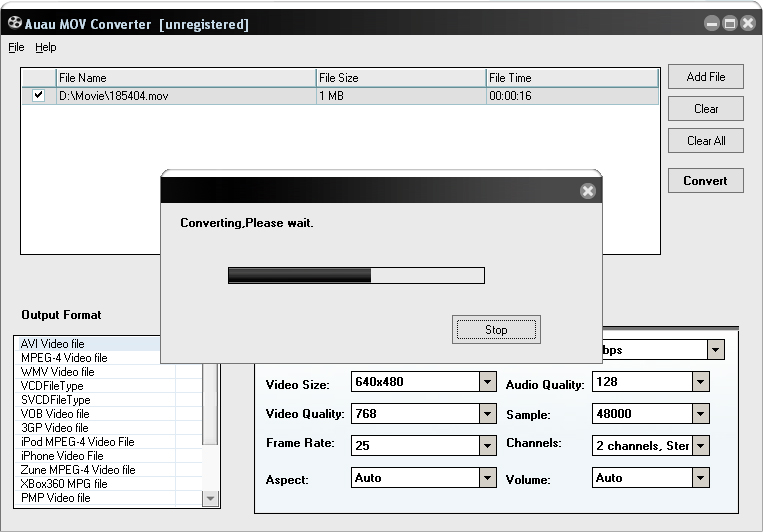This screenshot has height=532, width=763.
Task: Expand the Video Size dropdown
Action: point(487,382)
